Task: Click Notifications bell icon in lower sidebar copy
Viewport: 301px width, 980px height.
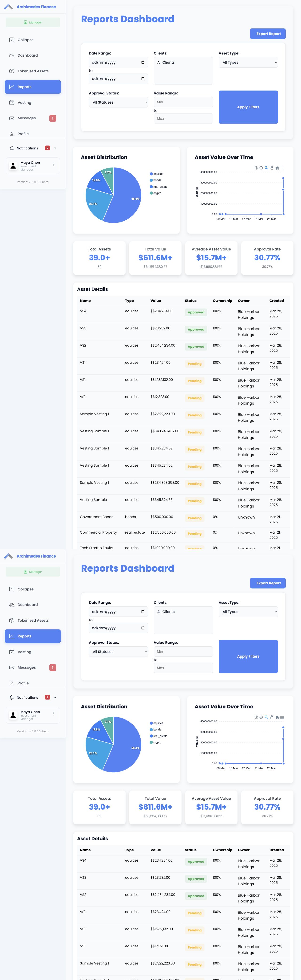Action: [12, 698]
